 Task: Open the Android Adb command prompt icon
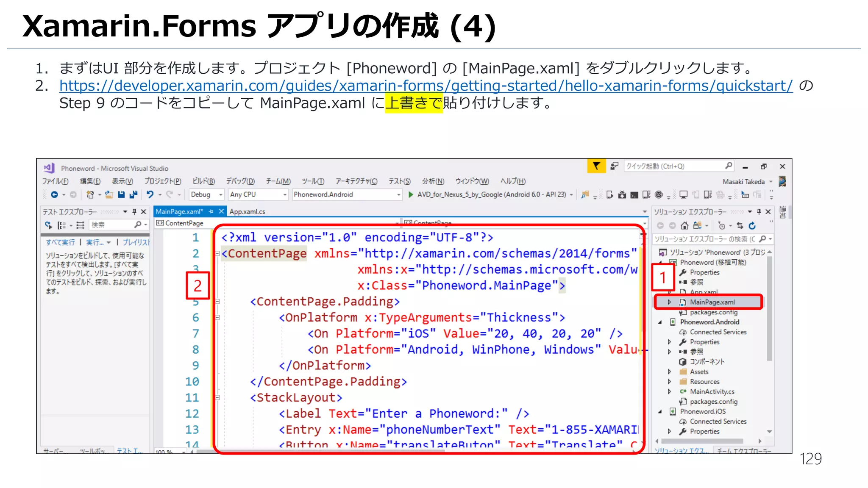[634, 195]
